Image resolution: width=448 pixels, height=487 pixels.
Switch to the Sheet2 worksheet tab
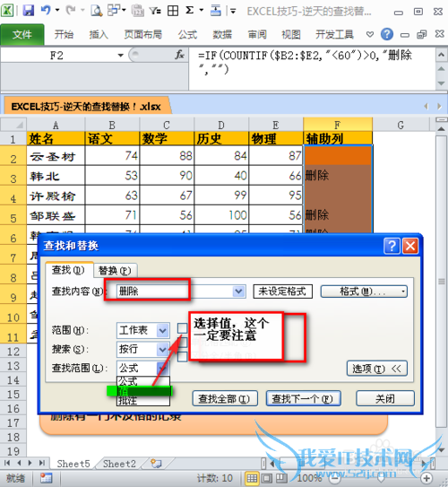(x=119, y=464)
